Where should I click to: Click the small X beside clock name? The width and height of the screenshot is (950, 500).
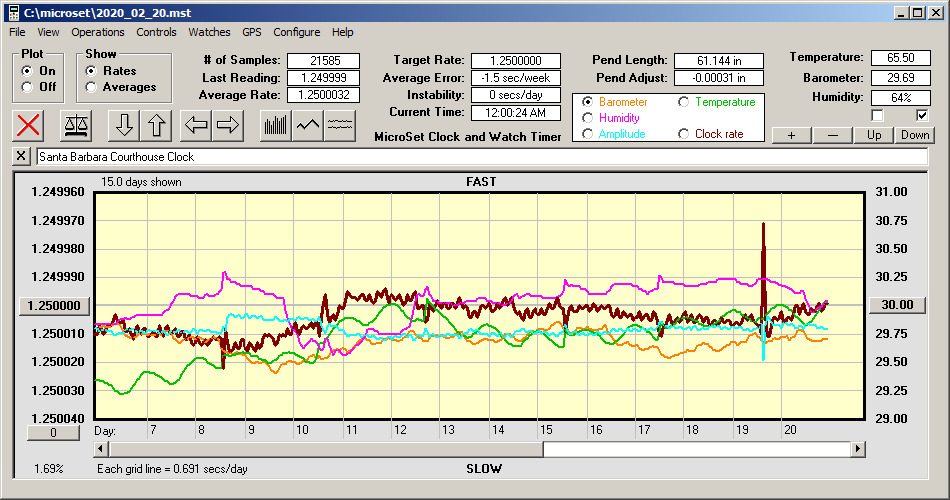[x=21, y=156]
